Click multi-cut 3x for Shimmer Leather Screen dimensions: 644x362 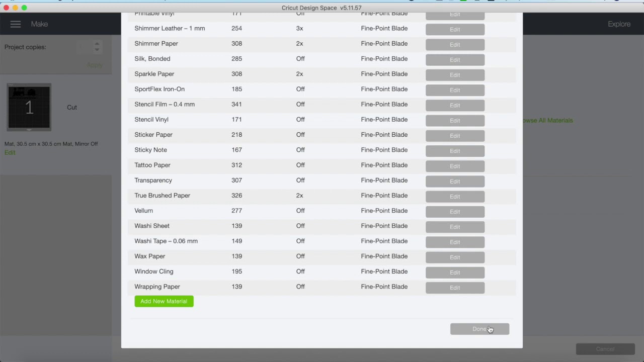299,29
